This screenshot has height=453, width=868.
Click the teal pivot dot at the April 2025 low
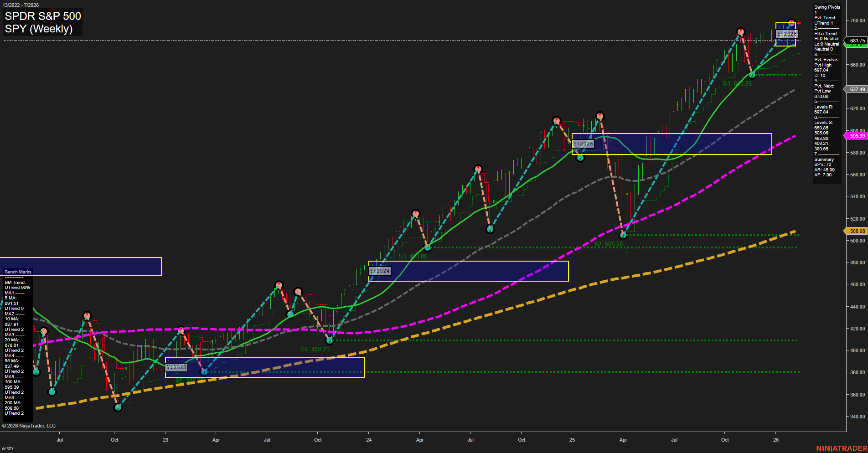(x=623, y=235)
